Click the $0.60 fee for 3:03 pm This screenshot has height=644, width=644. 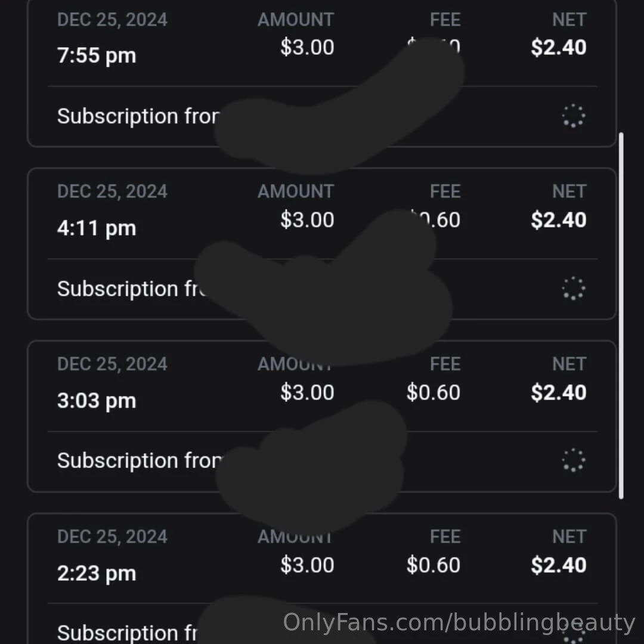click(x=433, y=392)
